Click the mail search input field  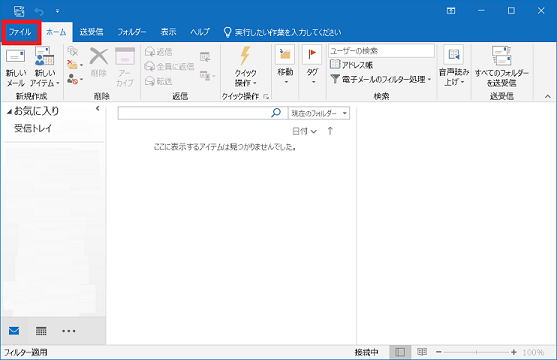[194, 113]
